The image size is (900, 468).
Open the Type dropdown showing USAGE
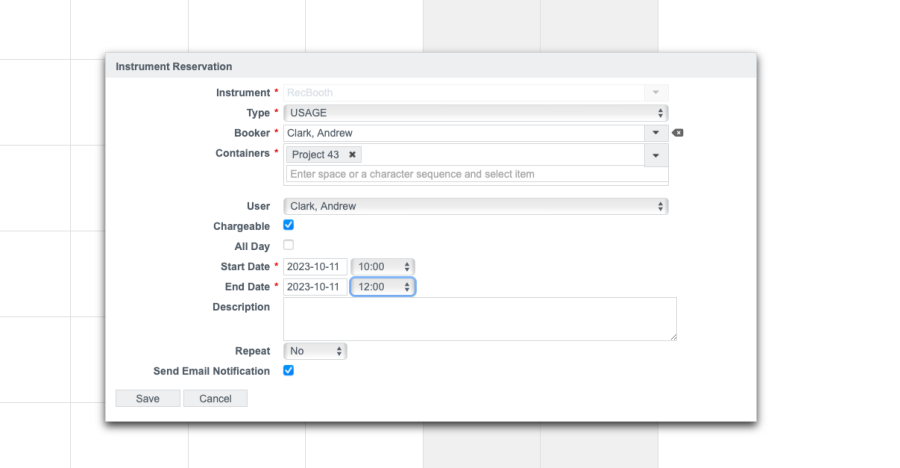pyautogui.click(x=475, y=113)
